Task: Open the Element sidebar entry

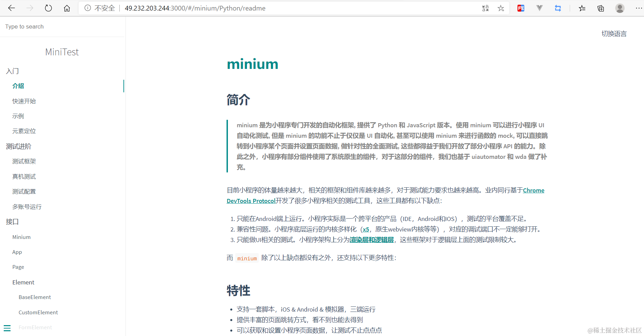Action: 23,282
